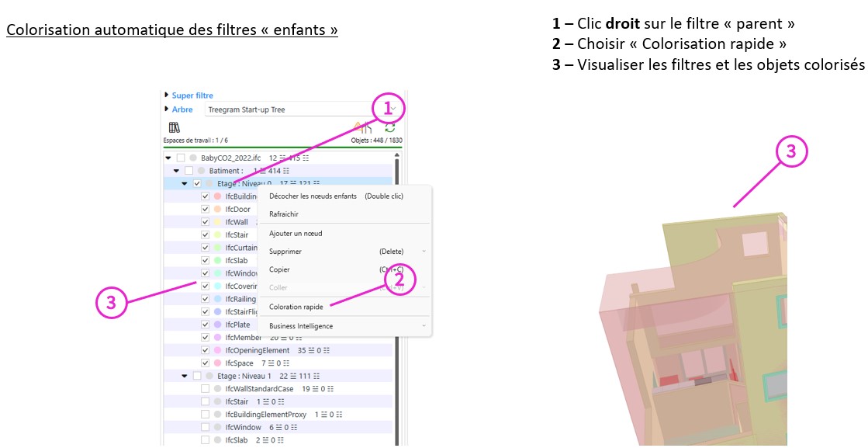
Task: Click Ajouter un nœud in the menu
Action: (296, 233)
